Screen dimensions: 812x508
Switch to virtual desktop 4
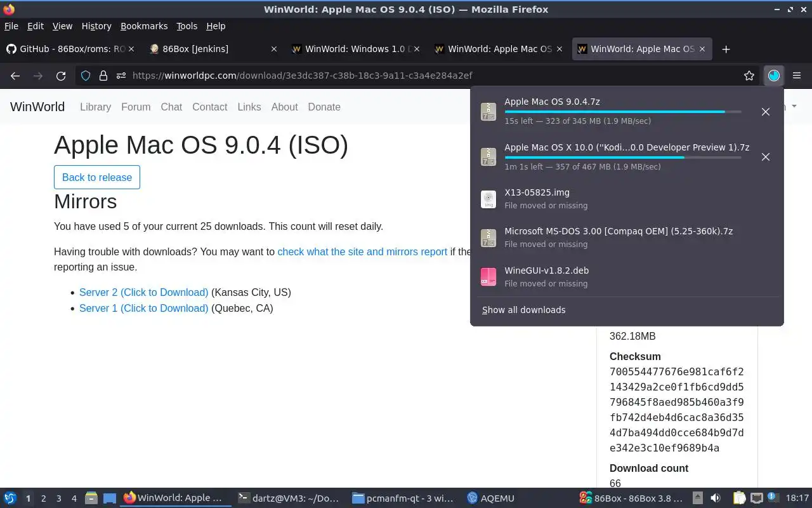click(x=74, y=498)
